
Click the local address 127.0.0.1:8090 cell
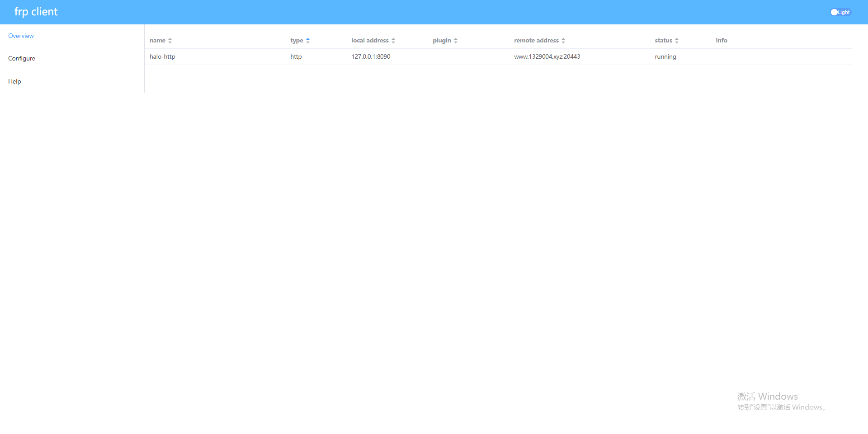coord(371,56)
